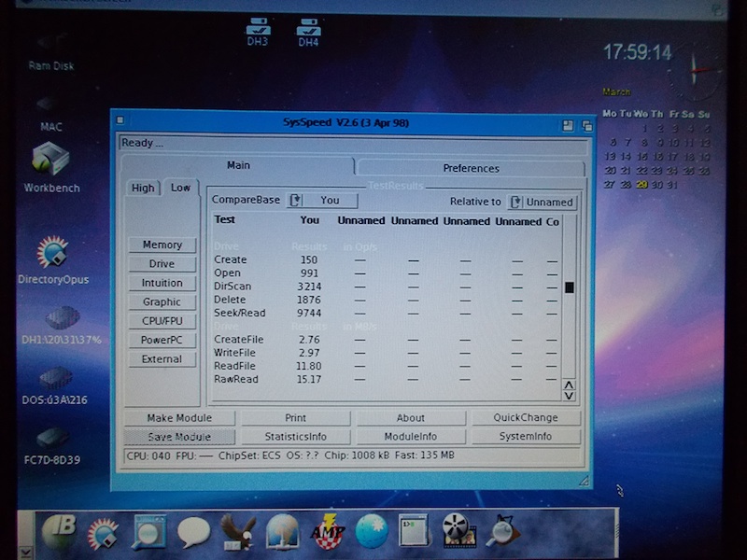Click the AMP player dock icon
The height and width of the screenshot is (560, 747).
pos(328,531)
